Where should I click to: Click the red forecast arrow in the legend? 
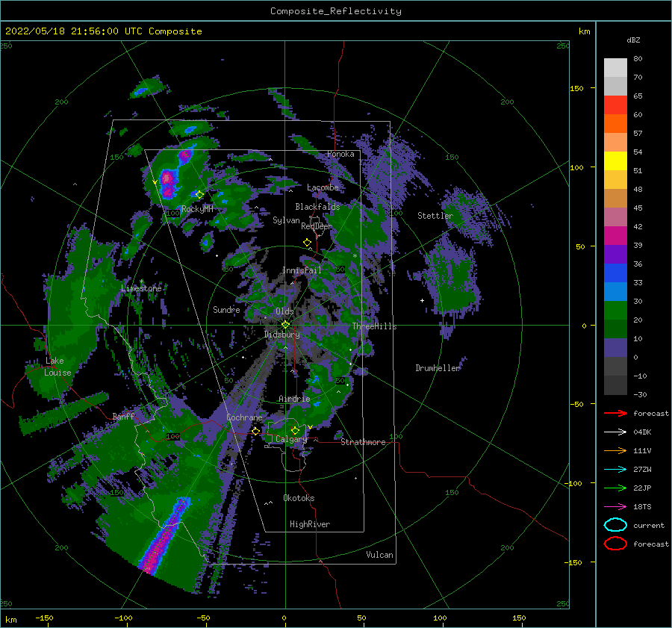[615, 413]
